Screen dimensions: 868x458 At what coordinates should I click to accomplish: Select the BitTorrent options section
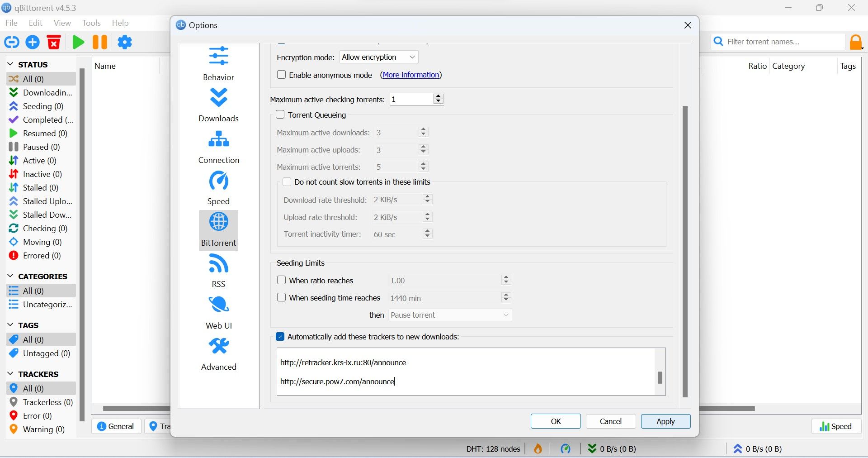coord(218,230)
